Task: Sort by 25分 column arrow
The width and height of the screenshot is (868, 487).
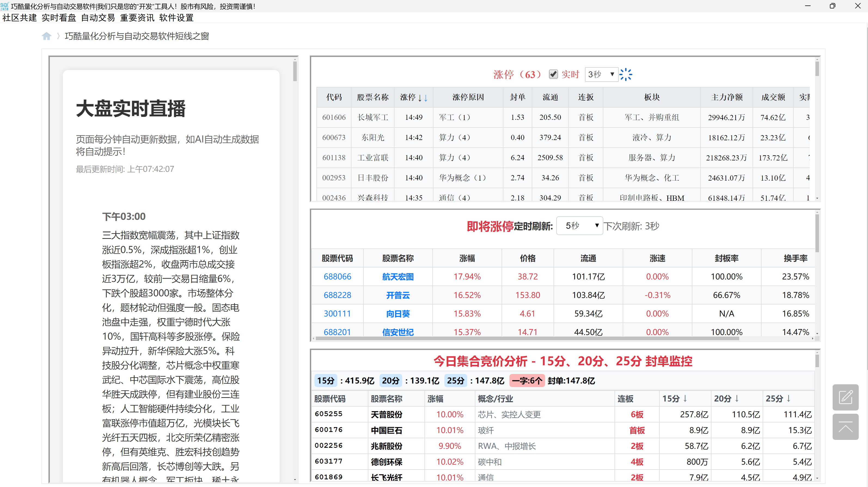Action: (788, 399)
